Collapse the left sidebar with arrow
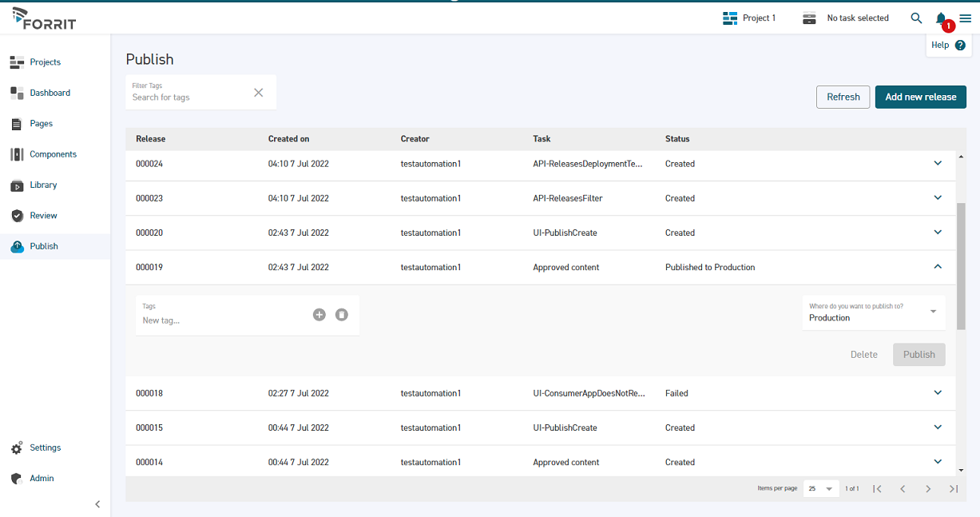Screen dimensions: 980x517 tap(97, 504)
